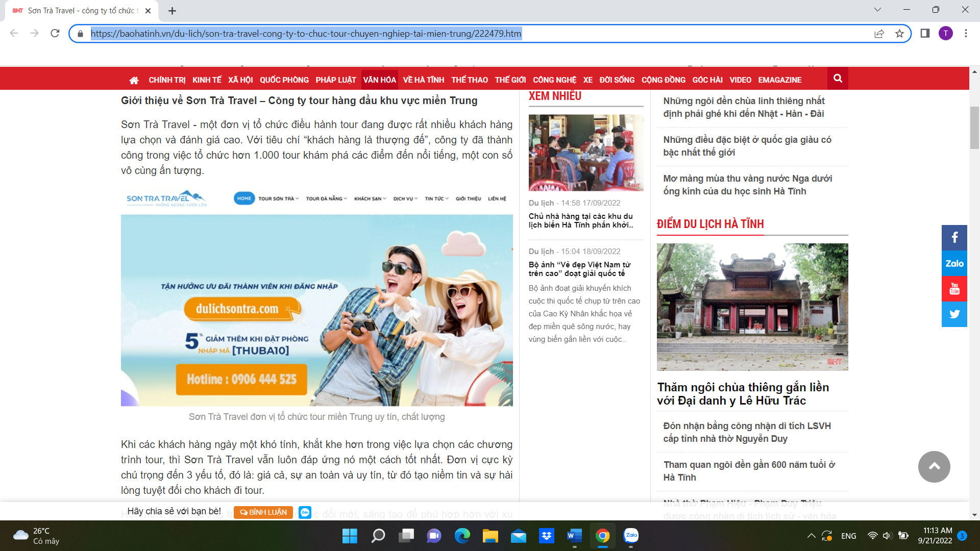This screenshot has height=551, width=980.
Task: Open the weather widget 26°C
Action: pyautogui.click(x=36, y=536)
